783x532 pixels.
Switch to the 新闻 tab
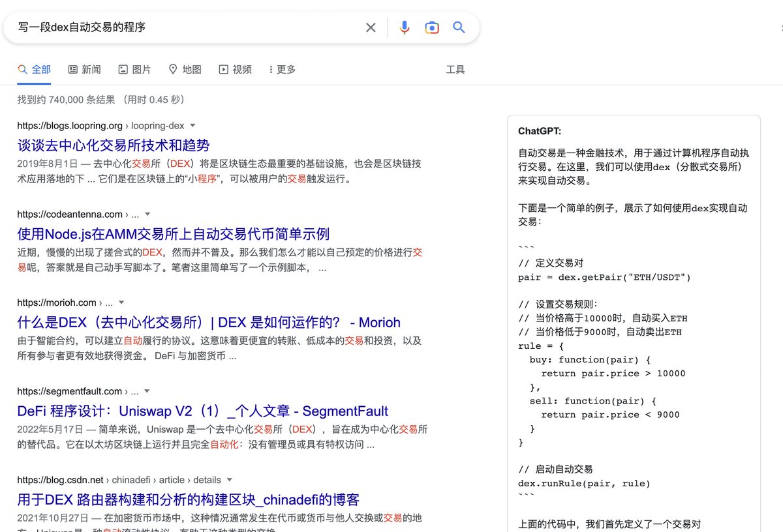[x=84, y=69]
